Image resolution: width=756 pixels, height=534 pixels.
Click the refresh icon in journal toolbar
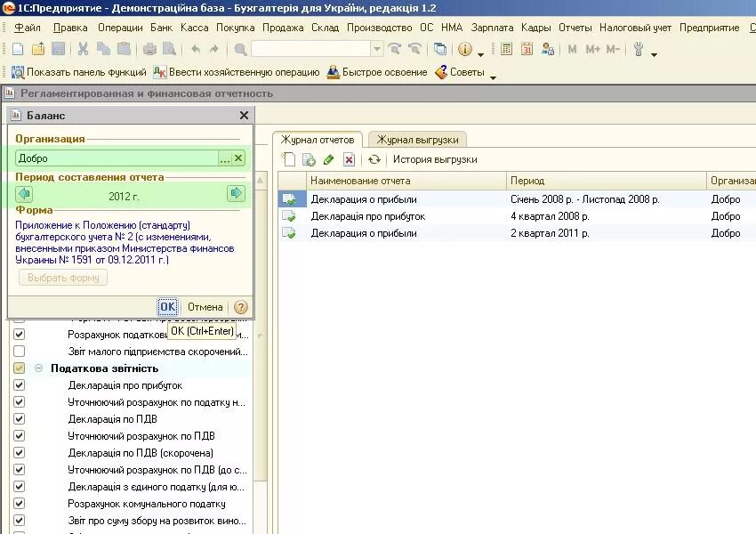pos(374,159)
